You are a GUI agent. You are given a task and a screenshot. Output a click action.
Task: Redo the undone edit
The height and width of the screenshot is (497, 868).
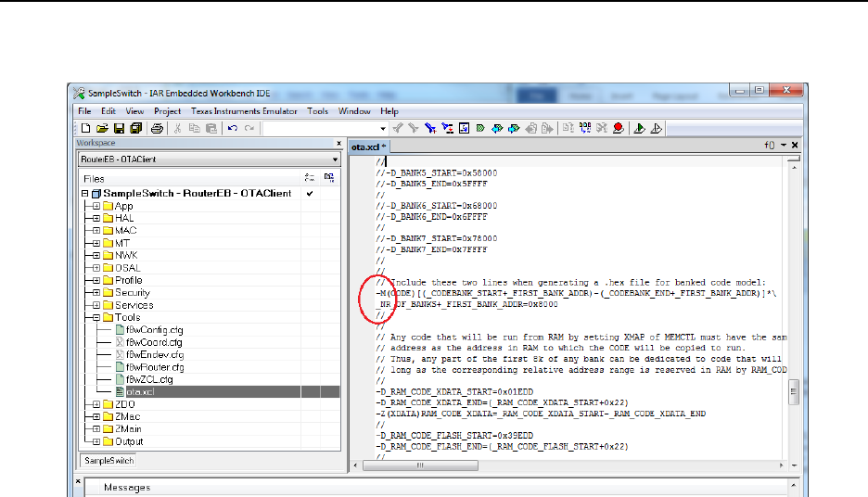tap(249, 128)
